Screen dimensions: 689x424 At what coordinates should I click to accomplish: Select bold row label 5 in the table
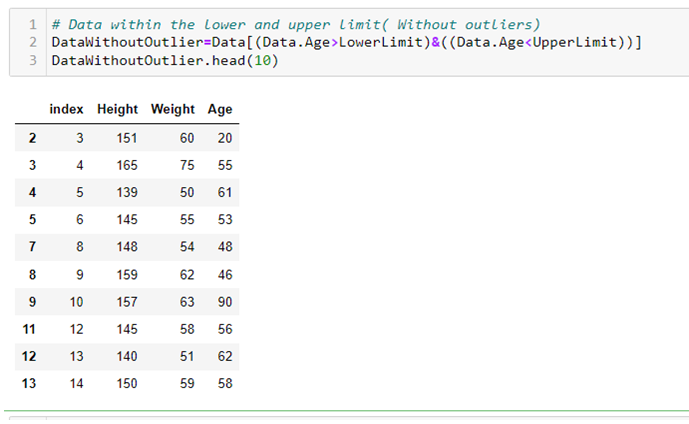pos(33,220)
